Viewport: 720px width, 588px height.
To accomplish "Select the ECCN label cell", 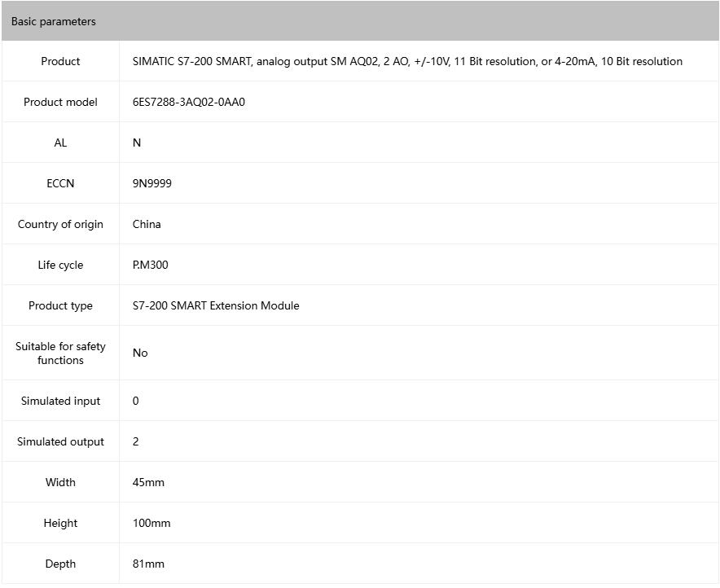I will point(60,183).
